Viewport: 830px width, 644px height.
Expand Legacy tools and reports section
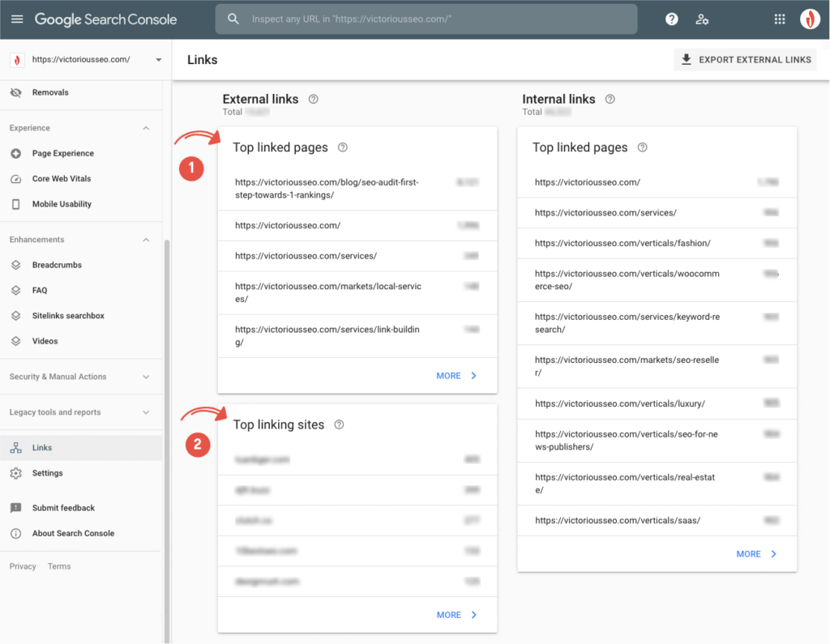tap(146, 412)
